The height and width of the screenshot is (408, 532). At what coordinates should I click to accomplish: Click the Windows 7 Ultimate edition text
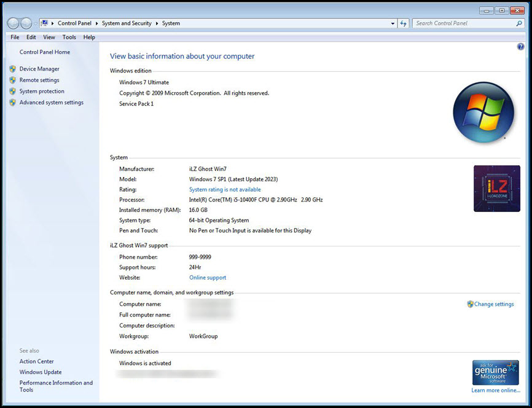tap(144, 82)
